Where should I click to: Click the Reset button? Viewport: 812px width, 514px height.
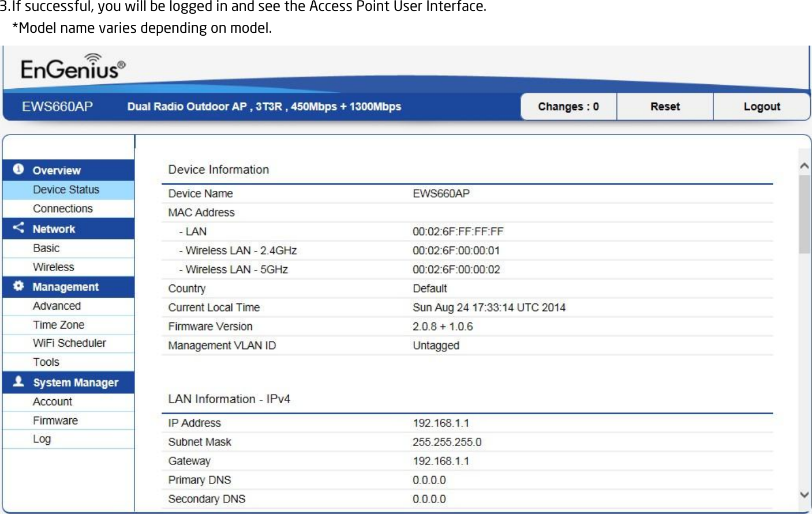(665, 107)
